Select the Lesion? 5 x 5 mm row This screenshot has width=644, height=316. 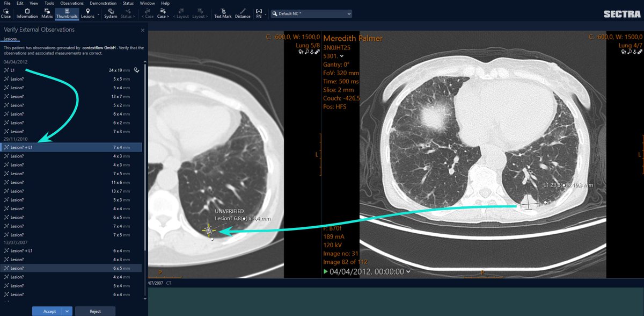[x=72, y=79]
